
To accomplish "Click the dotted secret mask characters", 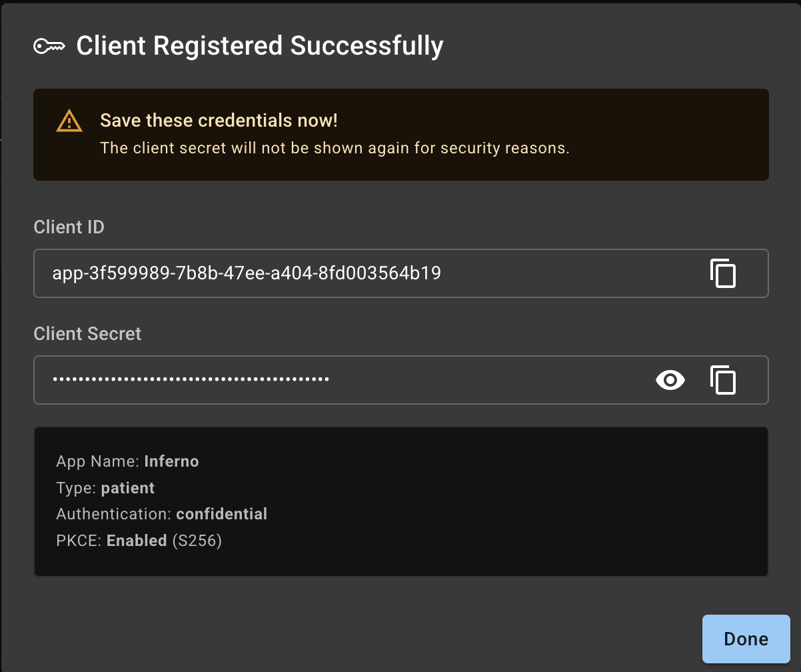I will pos(191,380).
